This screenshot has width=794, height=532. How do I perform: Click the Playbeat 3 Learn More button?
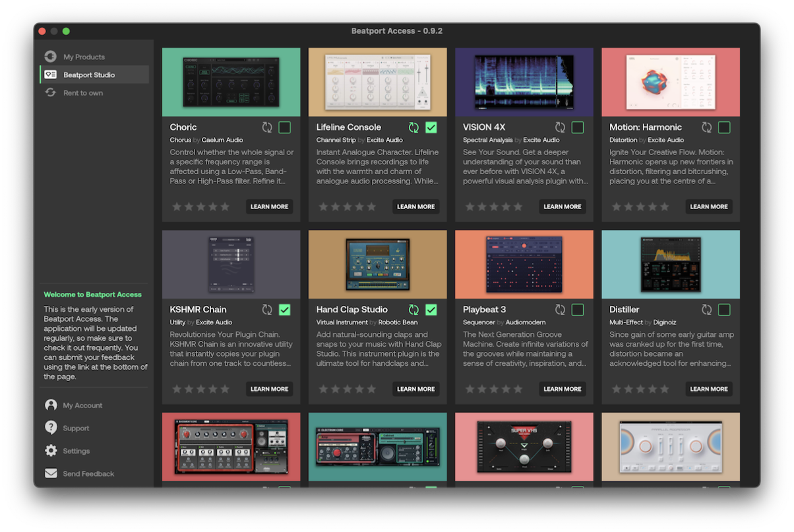[563, 389]
